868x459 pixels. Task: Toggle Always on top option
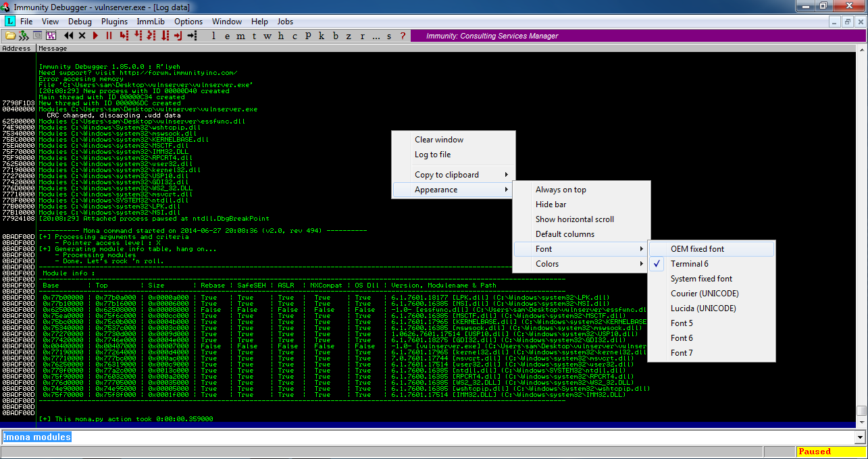(x=561, y=190)
